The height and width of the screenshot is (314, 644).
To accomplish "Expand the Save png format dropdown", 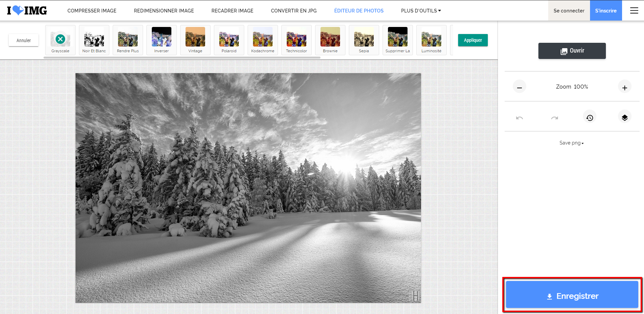I will coord(571,143).
